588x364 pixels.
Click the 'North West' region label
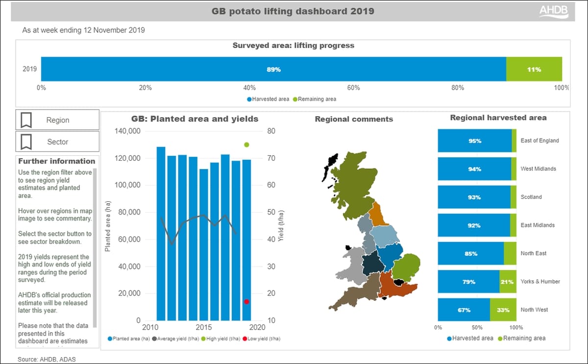pos(534,310)
